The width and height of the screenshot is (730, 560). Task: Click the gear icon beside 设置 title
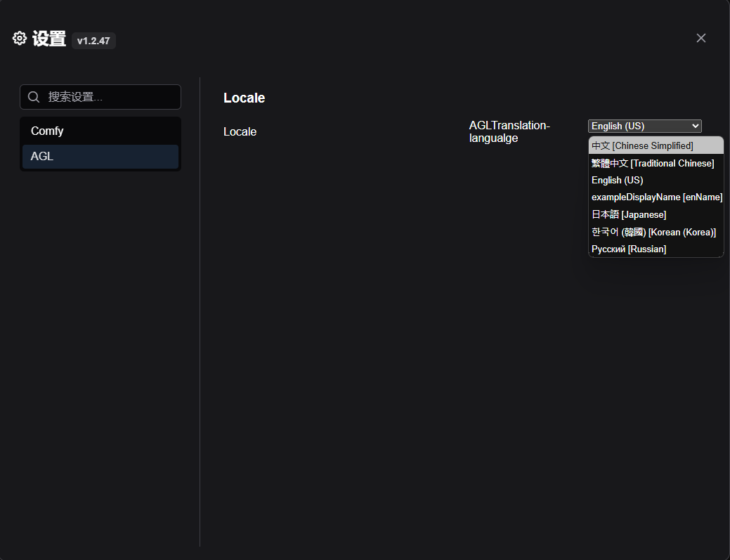coord(20,38)
